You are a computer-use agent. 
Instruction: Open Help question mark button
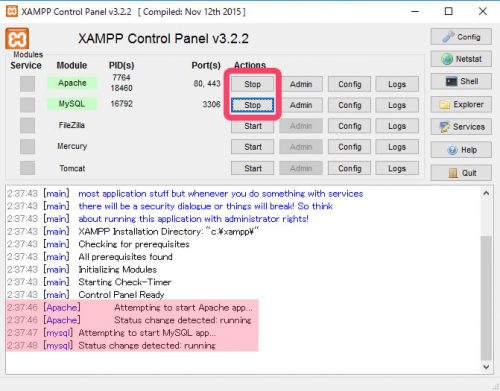click(461, 150)
